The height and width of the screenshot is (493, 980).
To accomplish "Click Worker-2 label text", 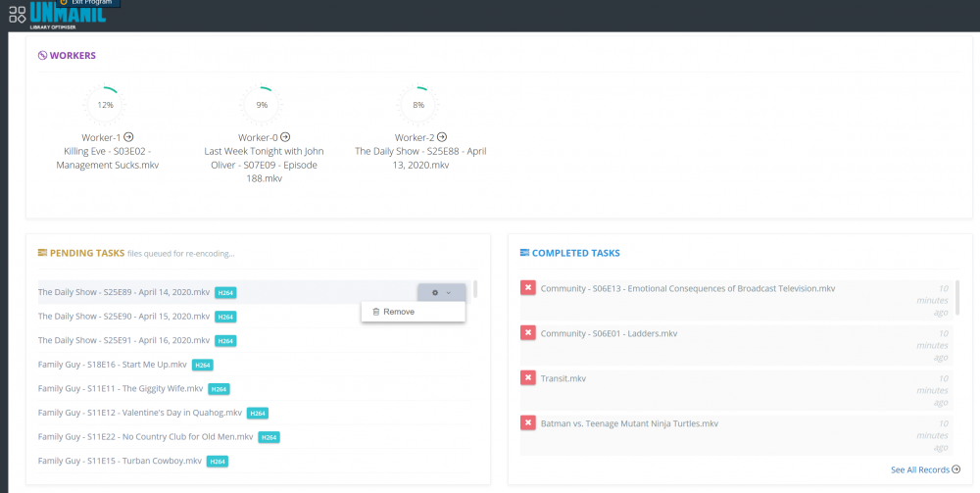I will [415, 137].
